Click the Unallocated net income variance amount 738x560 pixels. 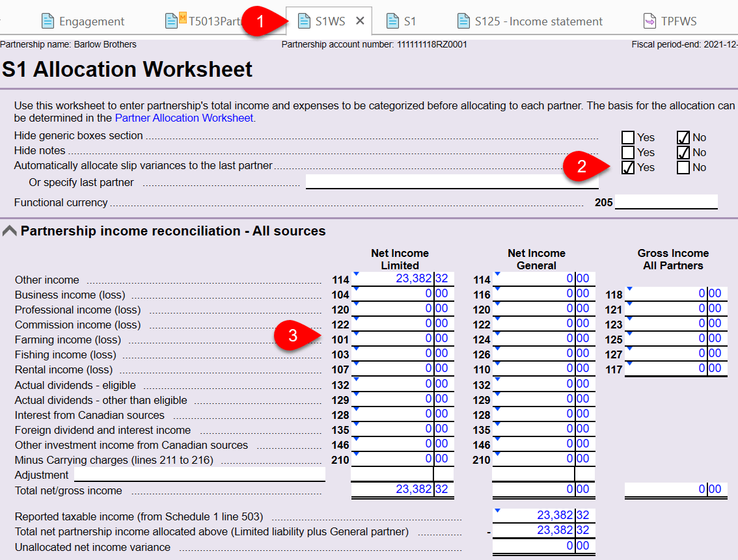click(x=543, y=546)
